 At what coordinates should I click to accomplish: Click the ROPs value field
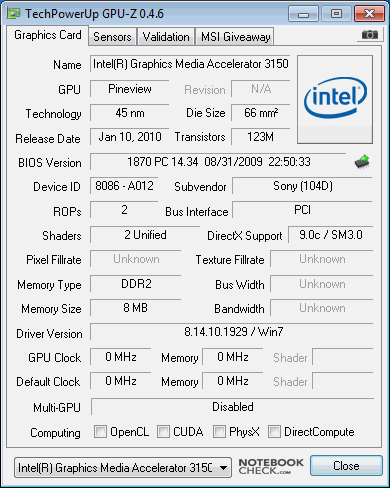[x=124, y=210]
